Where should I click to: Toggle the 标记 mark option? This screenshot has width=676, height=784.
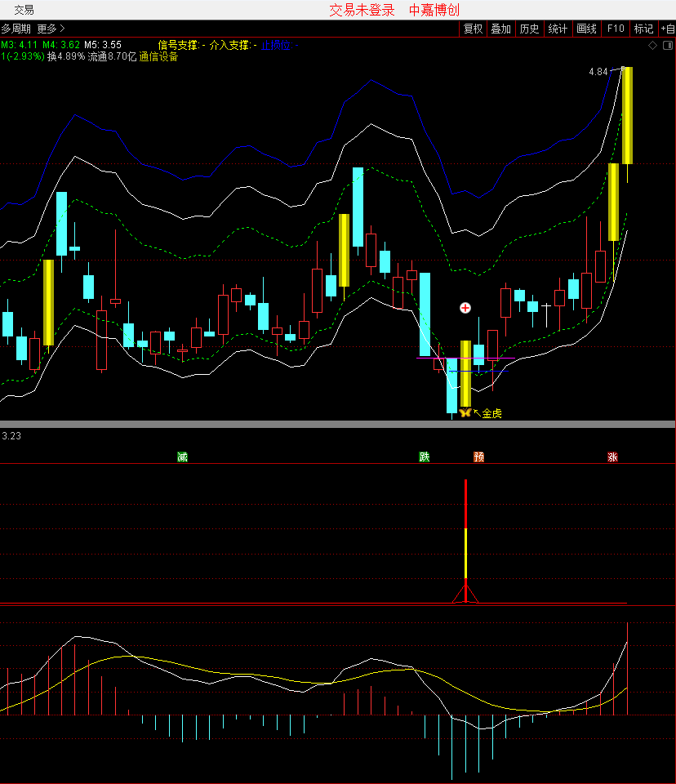point(643,29)
